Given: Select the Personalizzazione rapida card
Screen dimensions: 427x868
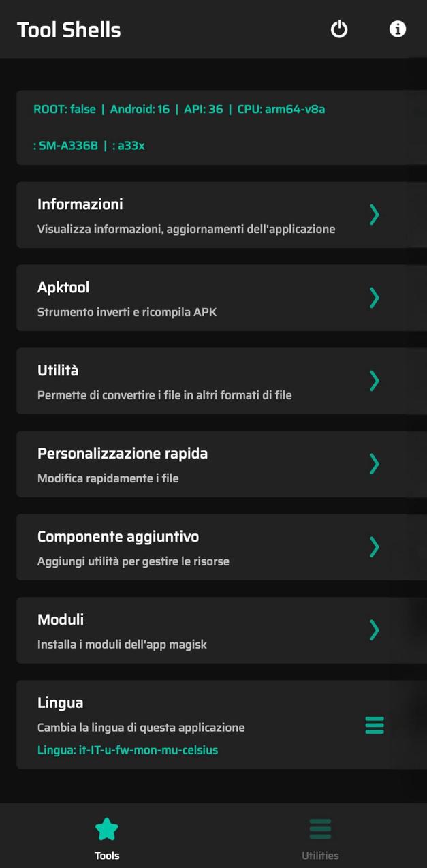Looking at the screenshot, I should (204, 464).
